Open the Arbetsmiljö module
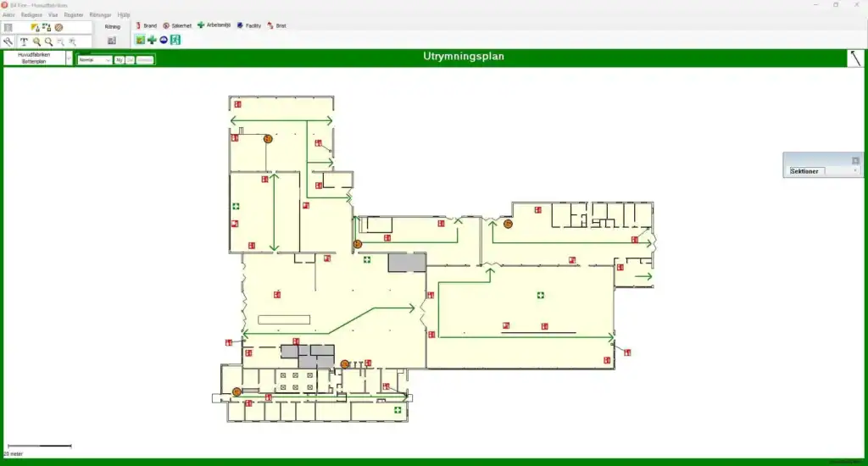The image size is (868, 466). pos(215,26)
